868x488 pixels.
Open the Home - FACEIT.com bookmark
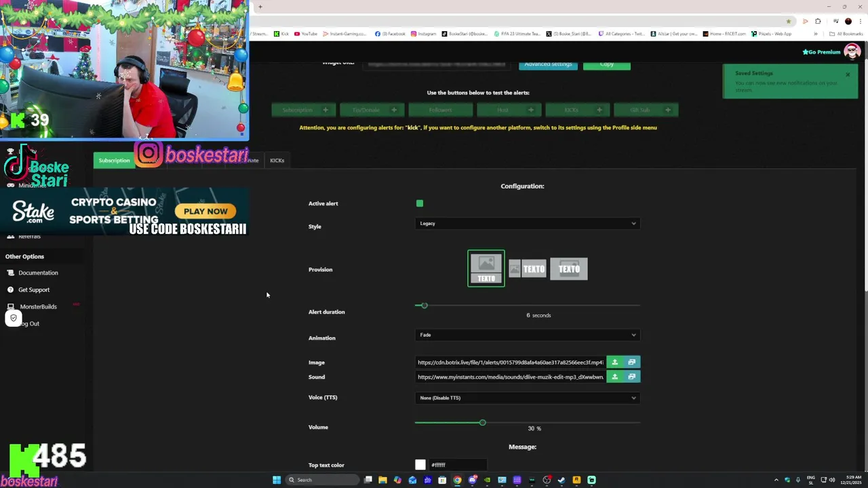(x=724, y=33)
